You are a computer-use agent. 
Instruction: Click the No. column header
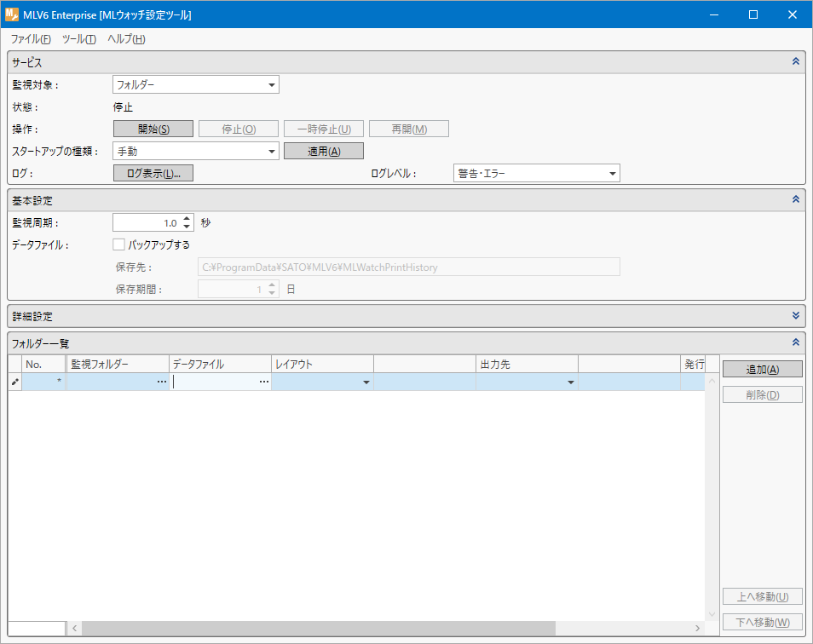tap(44, 365)
